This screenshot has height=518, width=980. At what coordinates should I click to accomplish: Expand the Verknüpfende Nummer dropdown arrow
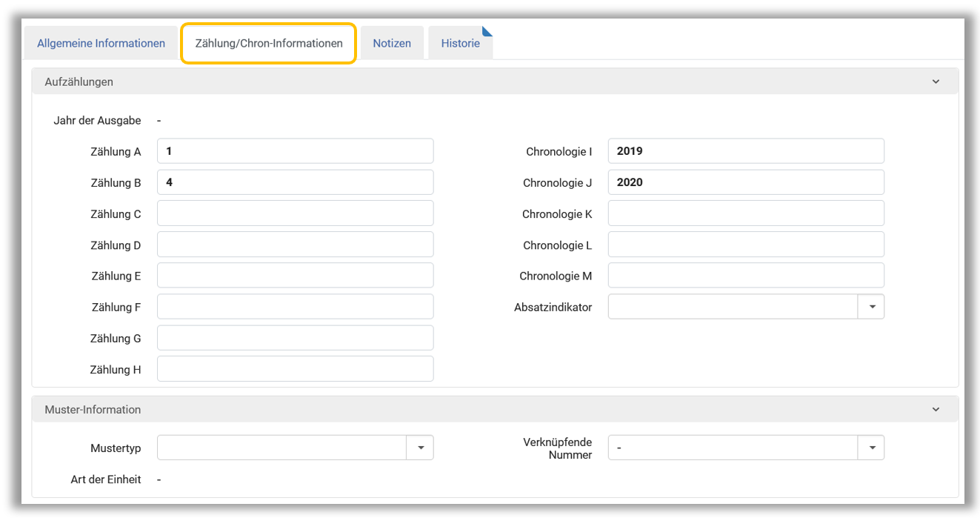tap(871, 448)
